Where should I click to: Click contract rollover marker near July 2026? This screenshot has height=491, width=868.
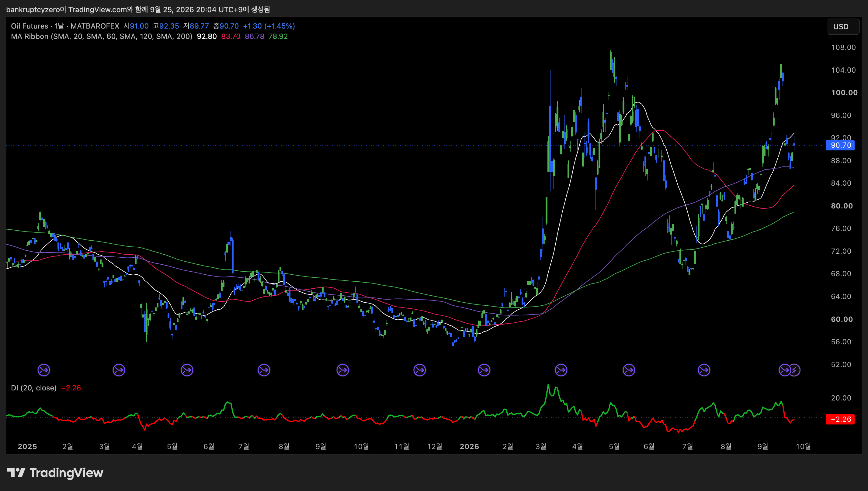tap(704, 370)
